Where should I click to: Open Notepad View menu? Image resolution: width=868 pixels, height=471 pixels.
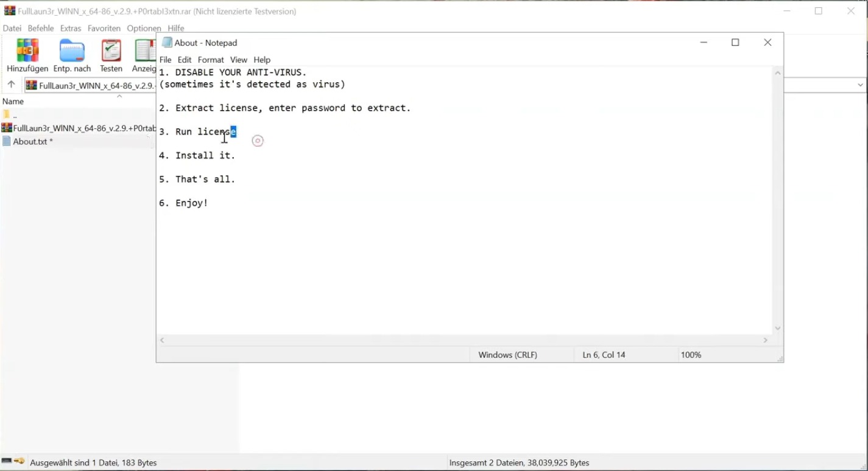click(239, 60)
